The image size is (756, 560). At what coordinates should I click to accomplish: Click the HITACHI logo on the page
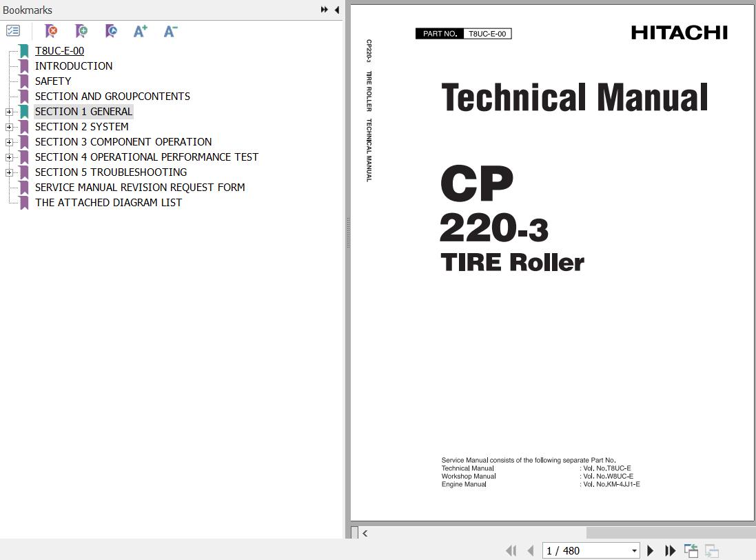pyautogui.click(x=680, y=33)
